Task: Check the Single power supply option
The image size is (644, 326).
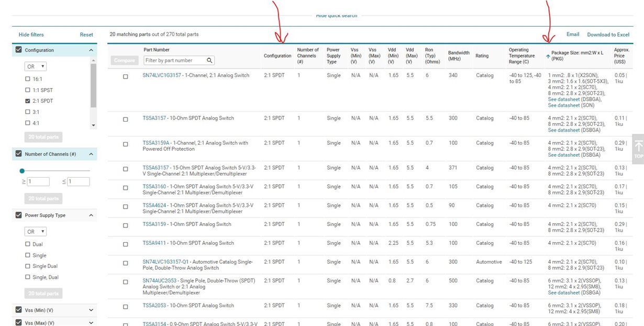Action: point(28,255)
